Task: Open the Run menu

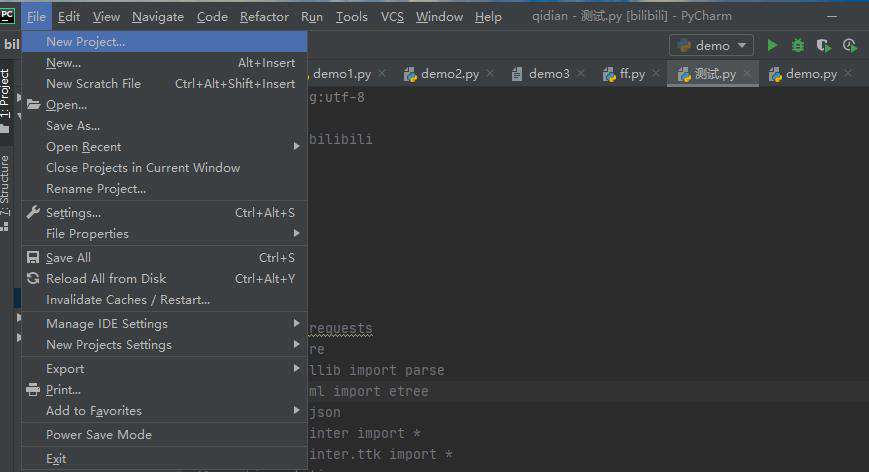Action: (x=311, y=17)
